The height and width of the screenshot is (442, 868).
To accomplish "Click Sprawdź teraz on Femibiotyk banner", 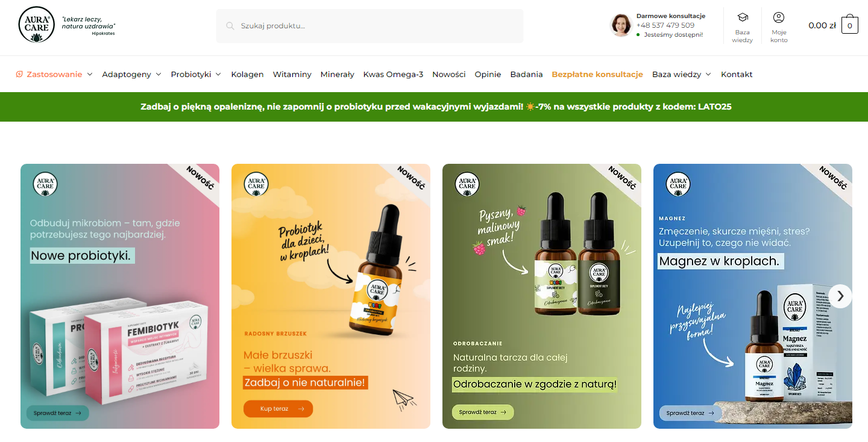I will (x=57, y=413).
